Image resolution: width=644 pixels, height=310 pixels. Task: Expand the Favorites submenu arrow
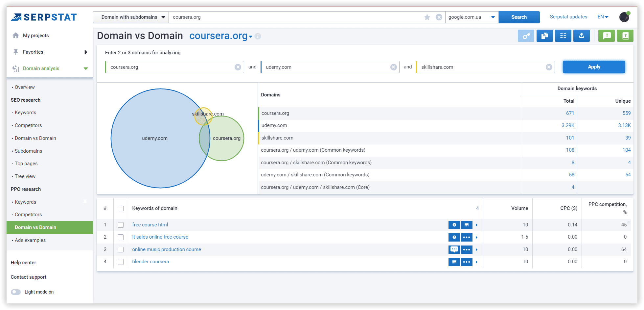[x=86, y=52]
